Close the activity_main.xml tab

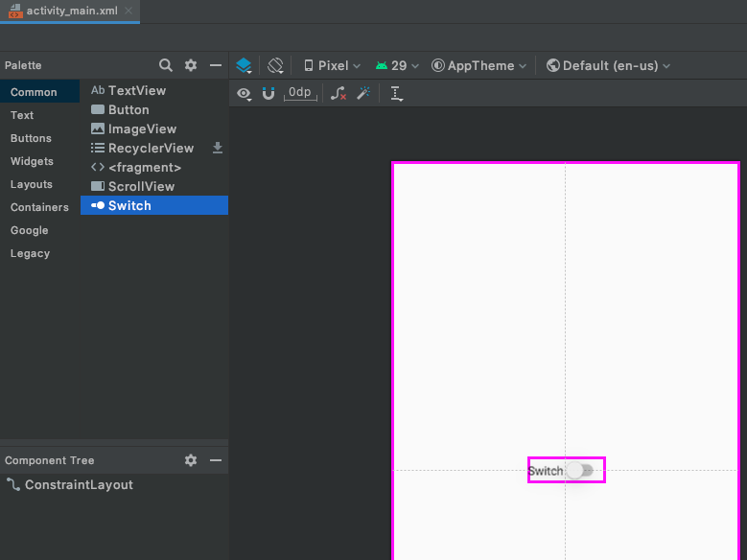pos(128,11)
